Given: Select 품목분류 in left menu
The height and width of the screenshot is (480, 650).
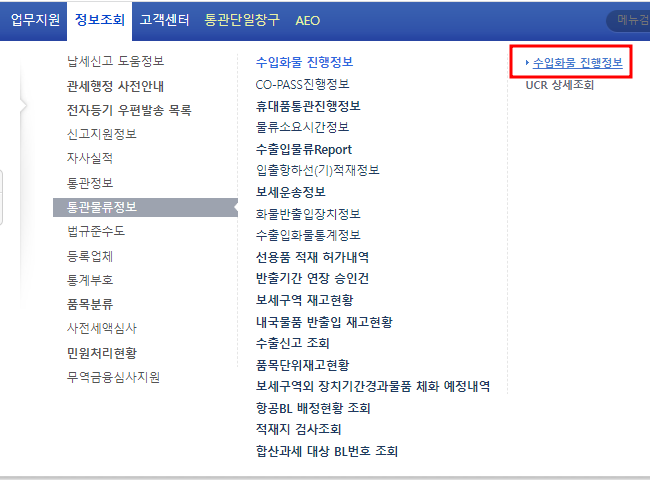Looking at the screenshot, I should (90, 304).
